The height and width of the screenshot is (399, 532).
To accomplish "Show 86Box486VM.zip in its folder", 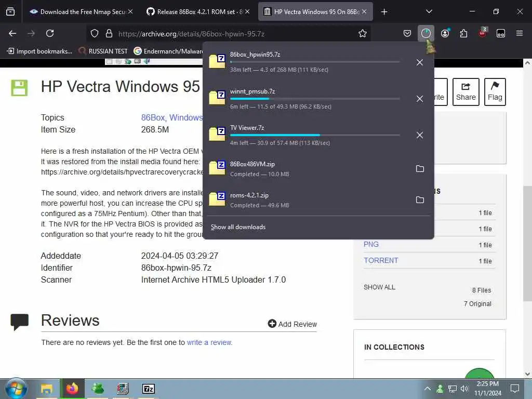I will (420, 169).
